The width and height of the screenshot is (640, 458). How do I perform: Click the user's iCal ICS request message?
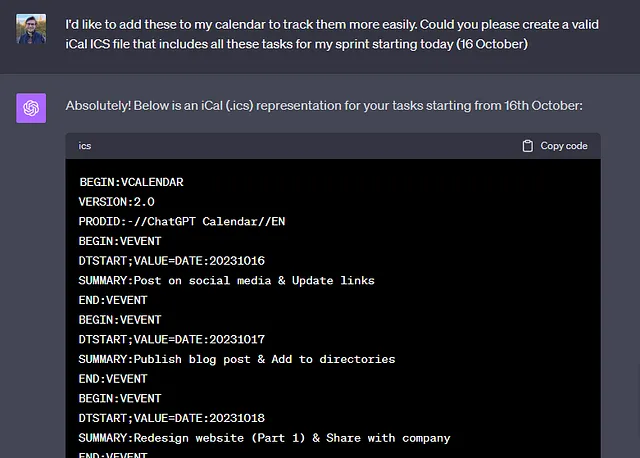point(332,34)
